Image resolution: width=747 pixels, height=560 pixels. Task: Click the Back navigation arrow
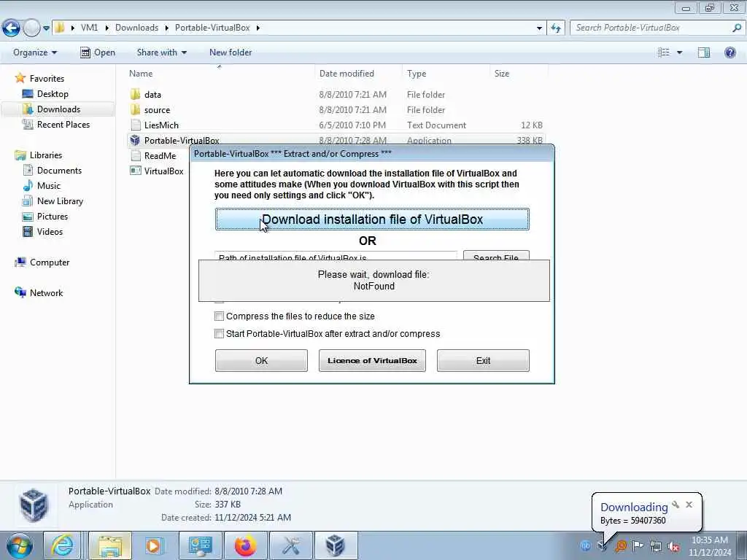click(x=12, y=28)
